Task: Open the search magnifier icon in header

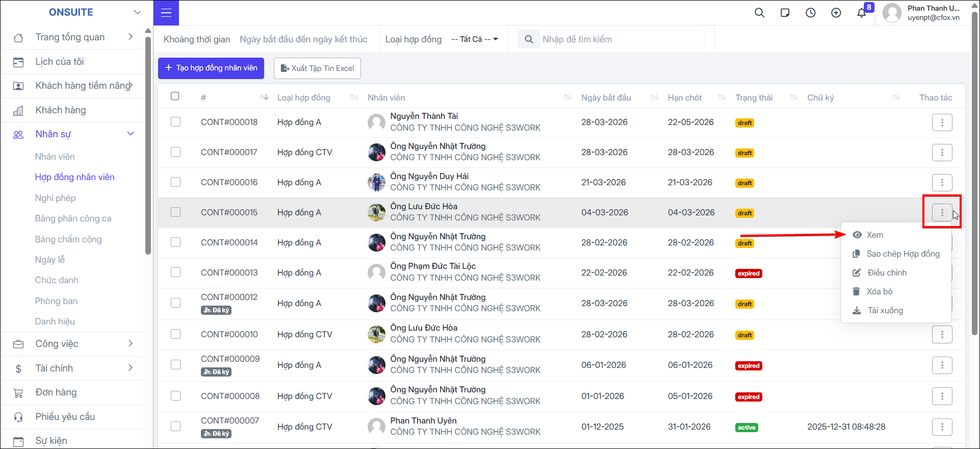Action: [760, 13]
